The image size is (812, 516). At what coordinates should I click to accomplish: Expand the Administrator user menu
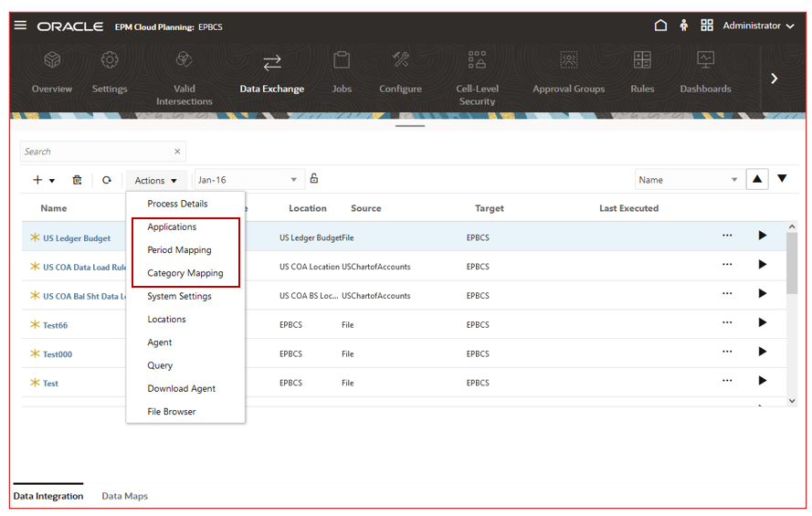758,26
